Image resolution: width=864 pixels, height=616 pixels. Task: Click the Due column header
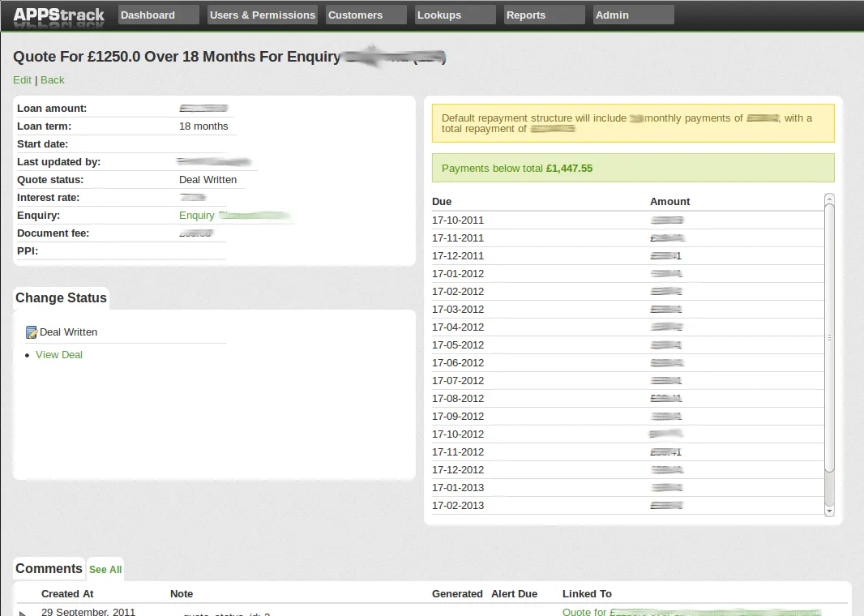[x=442, y=202]
